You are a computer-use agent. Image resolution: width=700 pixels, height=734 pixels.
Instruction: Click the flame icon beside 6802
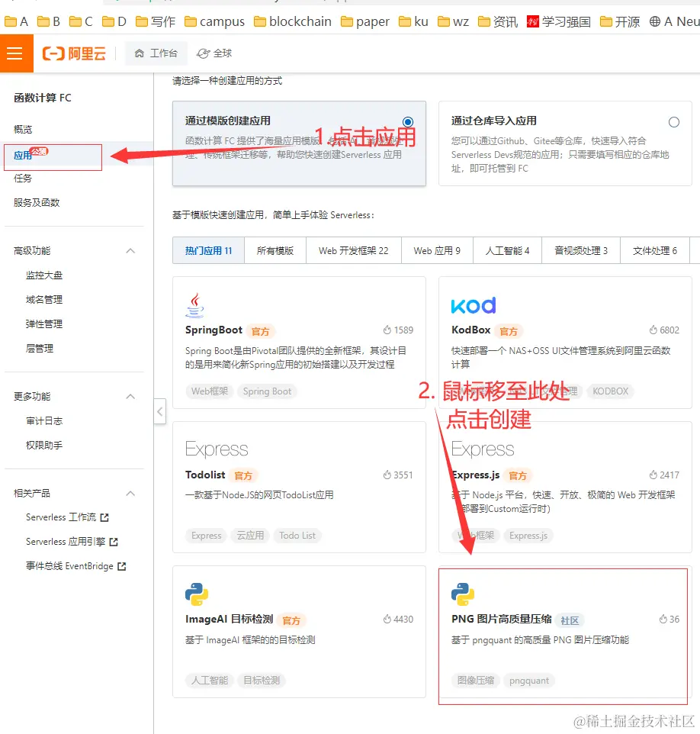653,330
